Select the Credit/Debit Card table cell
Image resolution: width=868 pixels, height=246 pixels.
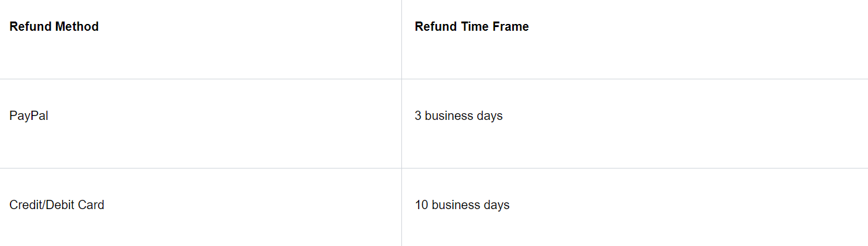click(x=57, y=205)
